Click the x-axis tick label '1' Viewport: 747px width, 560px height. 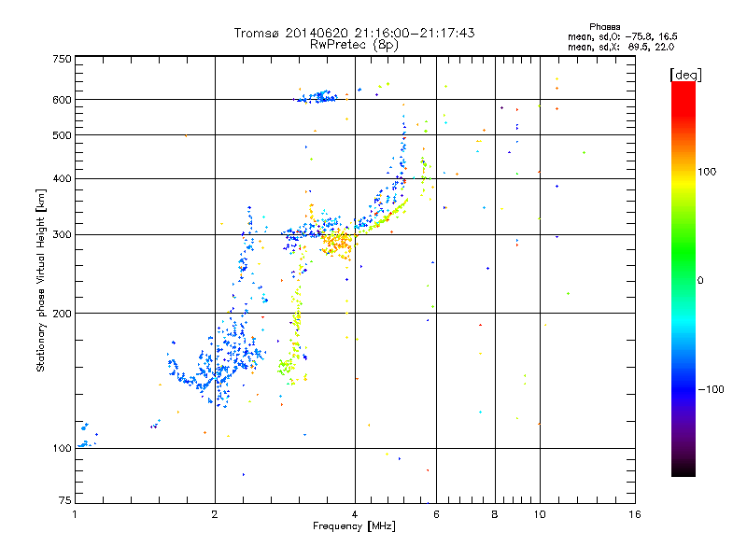tap(75, 514)
